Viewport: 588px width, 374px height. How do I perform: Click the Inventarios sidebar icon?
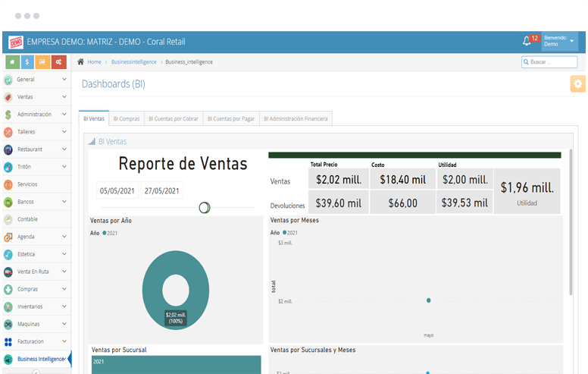8,306
